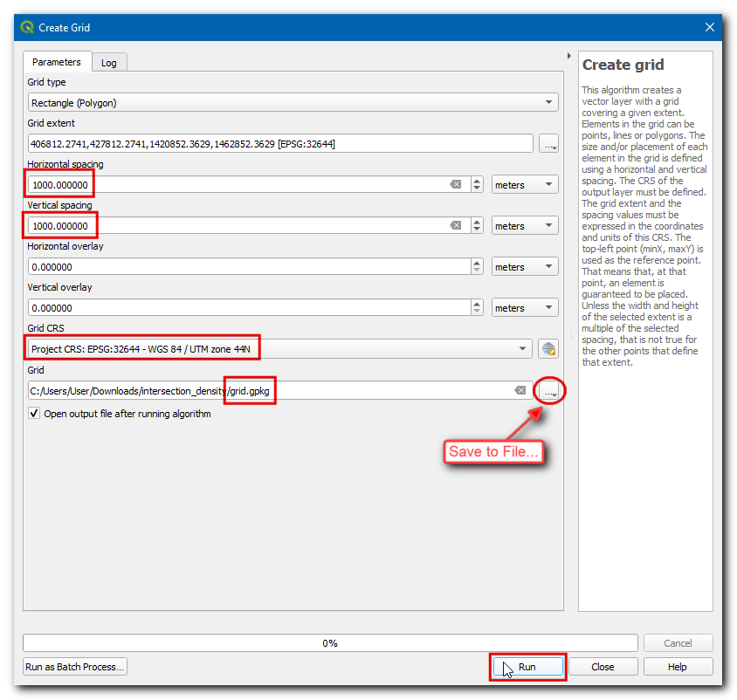Click Save to File browse button for Grid

tap(549, 391)
